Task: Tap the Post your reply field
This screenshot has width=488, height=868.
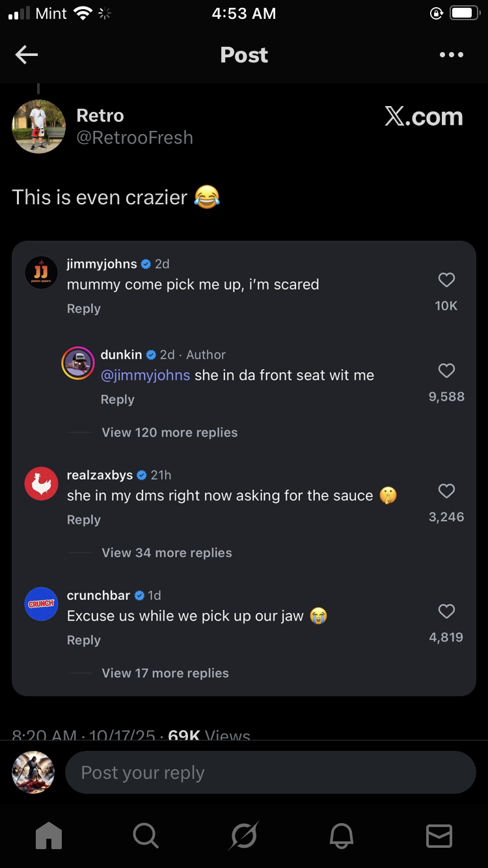Action: [270, 772]
